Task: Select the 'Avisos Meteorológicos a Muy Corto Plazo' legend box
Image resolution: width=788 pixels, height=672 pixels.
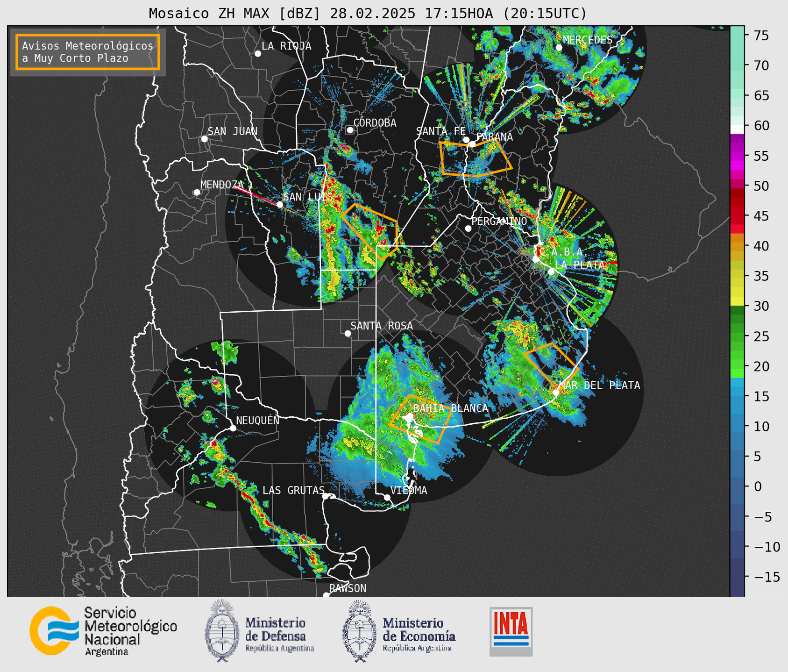Action: (x=88, y=52)
